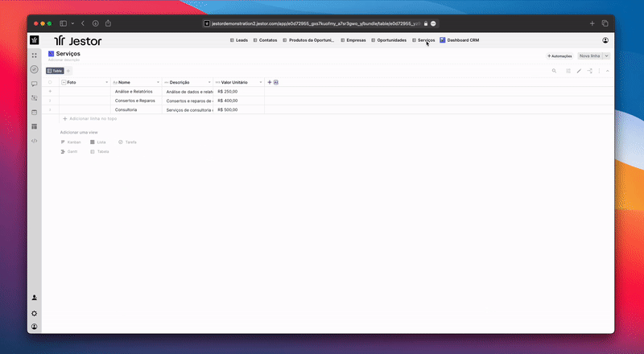Collapse the toolbar with the up chevron
This screenshot has width=644, height=354.
click(608, 71)
